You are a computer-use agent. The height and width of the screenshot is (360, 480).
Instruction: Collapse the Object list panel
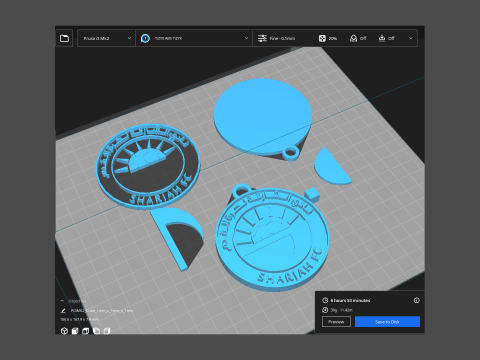tap(62, 301)
